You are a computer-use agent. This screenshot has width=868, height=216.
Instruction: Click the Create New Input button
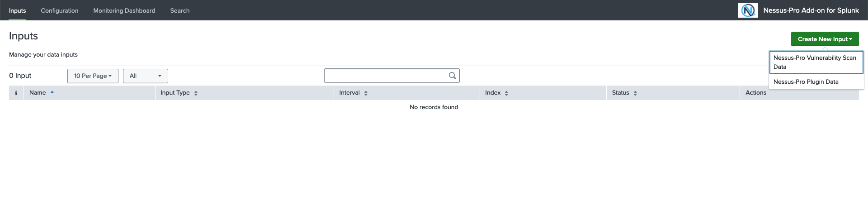click(x=825, y=39)
